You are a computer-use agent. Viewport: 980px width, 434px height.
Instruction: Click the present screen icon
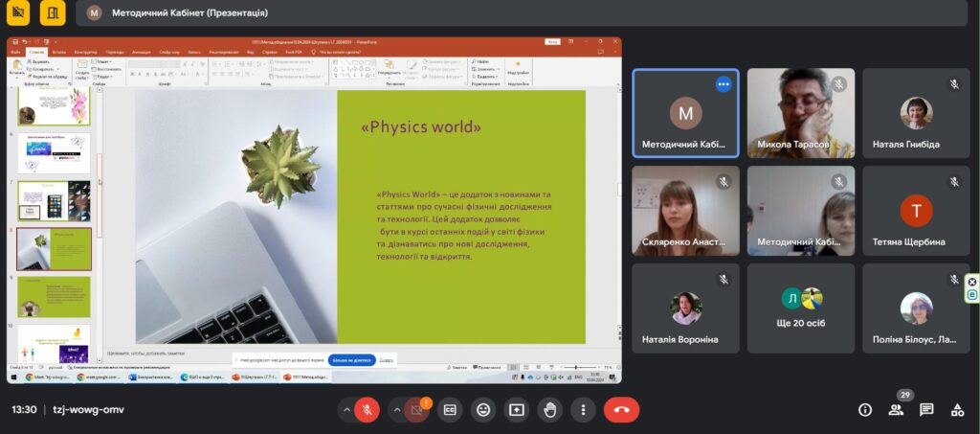tap(516, 410)
